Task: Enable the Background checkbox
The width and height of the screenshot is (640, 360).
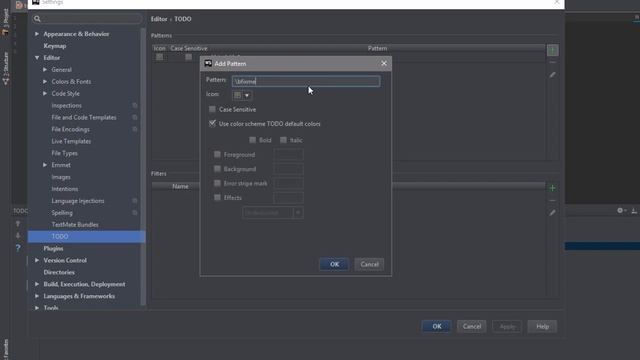Action: click(x=217, y=169)
